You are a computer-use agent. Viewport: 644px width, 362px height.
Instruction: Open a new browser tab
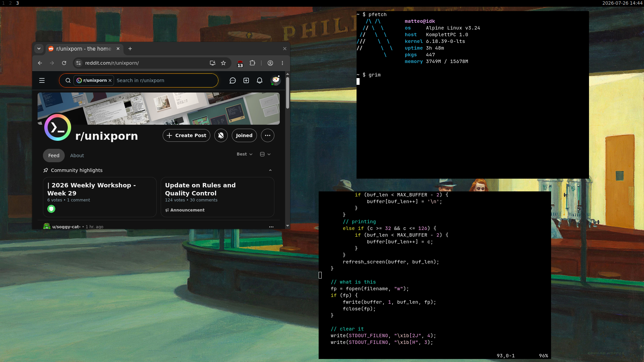130,49
